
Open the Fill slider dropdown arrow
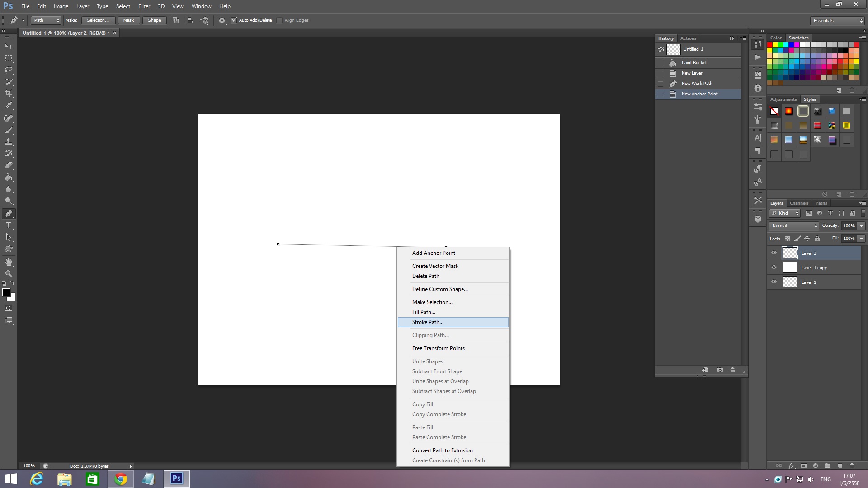(862, 239)
